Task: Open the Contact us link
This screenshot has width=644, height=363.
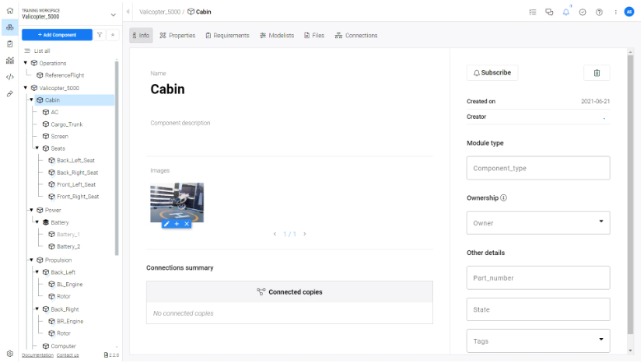Action: [68, 355]
